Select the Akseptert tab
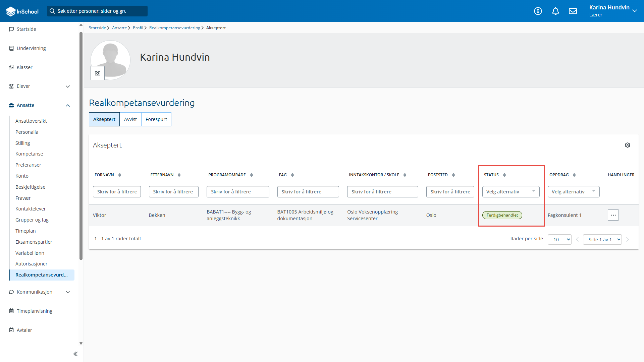Viewport: 644px width, 362px height. coord(104,119)
